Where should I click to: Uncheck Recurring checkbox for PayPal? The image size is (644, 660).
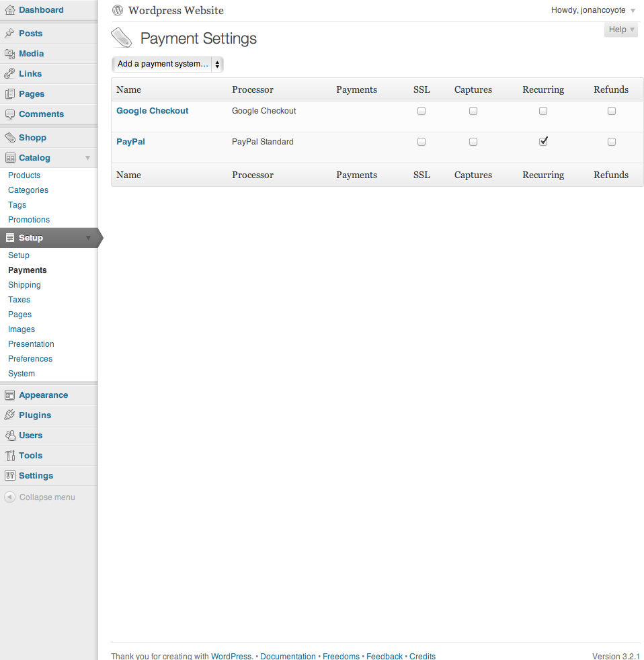pyautogui.click(x=543, y=142)
